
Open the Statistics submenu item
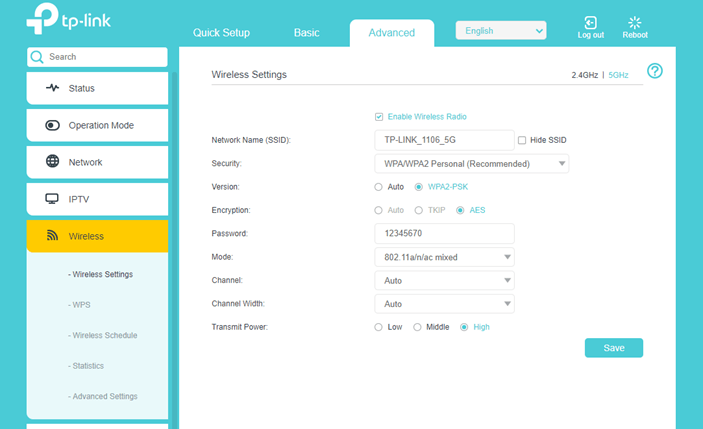pos(86,366)
